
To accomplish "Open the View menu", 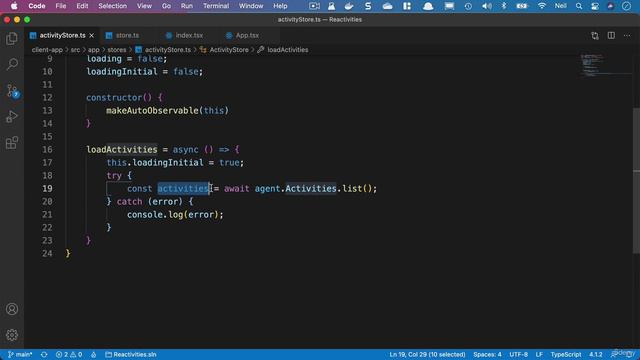I will 144,6.
